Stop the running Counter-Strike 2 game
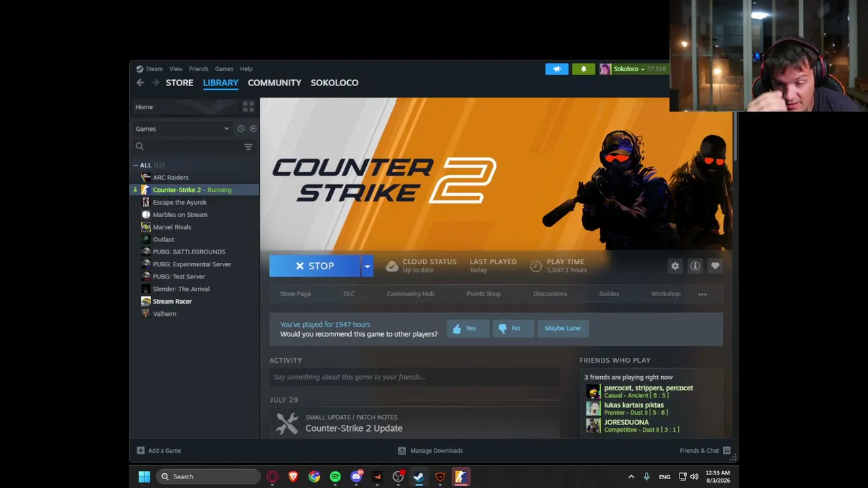Viewport: 868px width, 488px height. coord(315,266)
